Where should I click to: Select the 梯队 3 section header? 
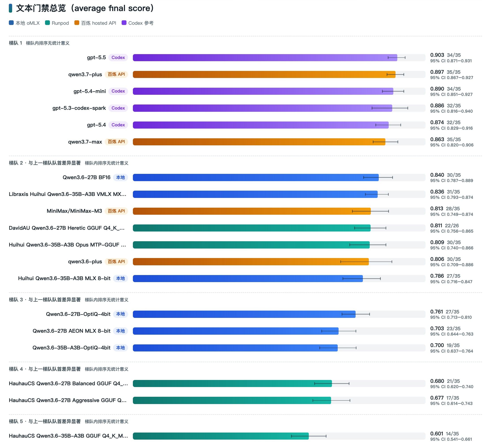coord(45,300)
